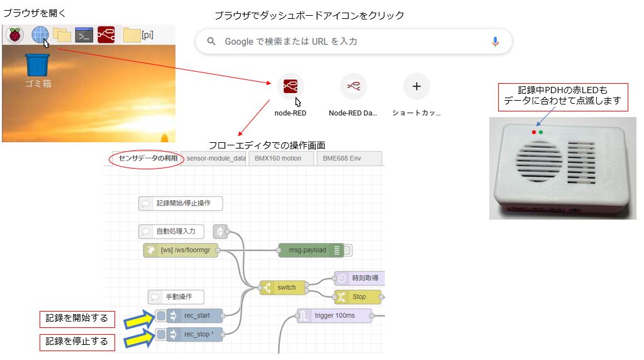Select the switch node in flow
Screen dimensions: 644x360
(x=283, y=287)
